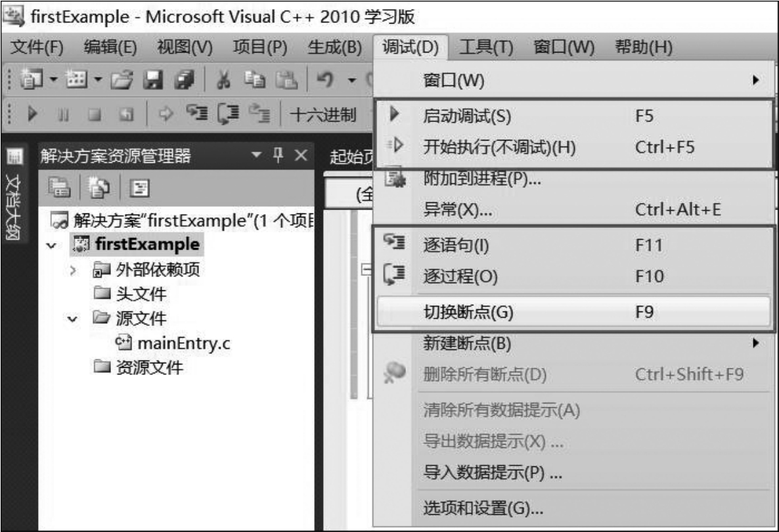Screen dimensions: 779x532
Task: Click the Copy toolbar icon
Action: point(255,80)
